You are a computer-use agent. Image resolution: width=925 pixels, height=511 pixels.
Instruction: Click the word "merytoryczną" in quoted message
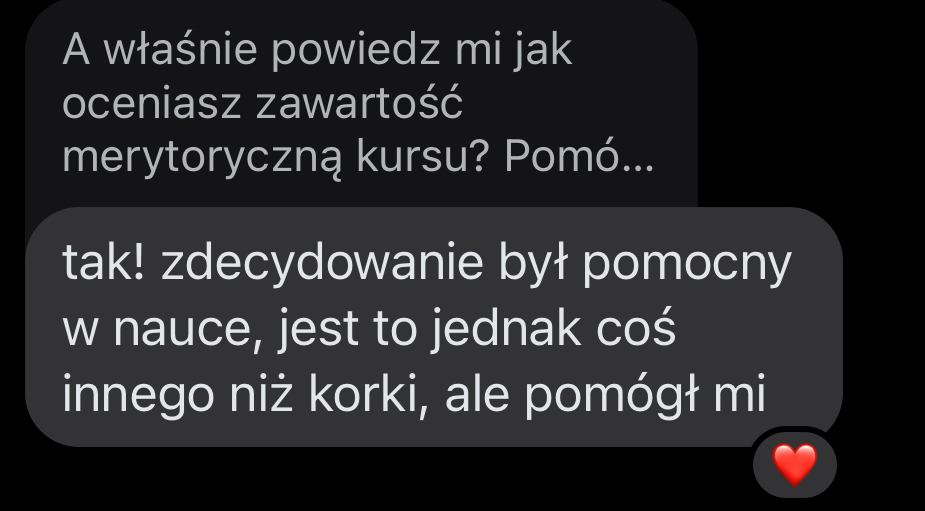click(202, 158)
